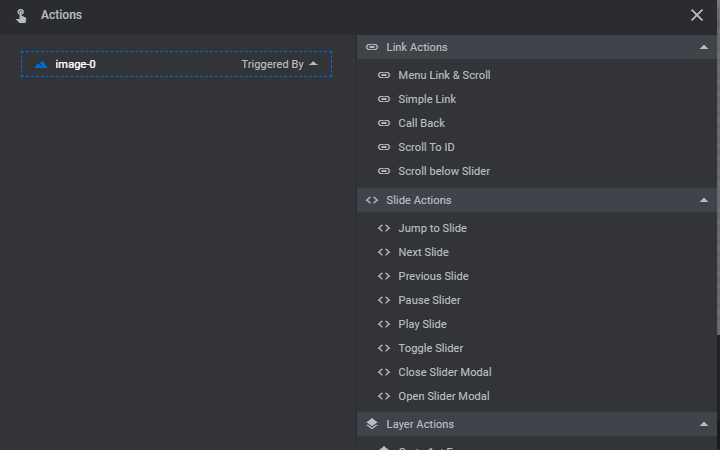Choose the Scroll To ID action
This screenshot has height=450, width=720.
pyautogui.click(x=426, y=147)
